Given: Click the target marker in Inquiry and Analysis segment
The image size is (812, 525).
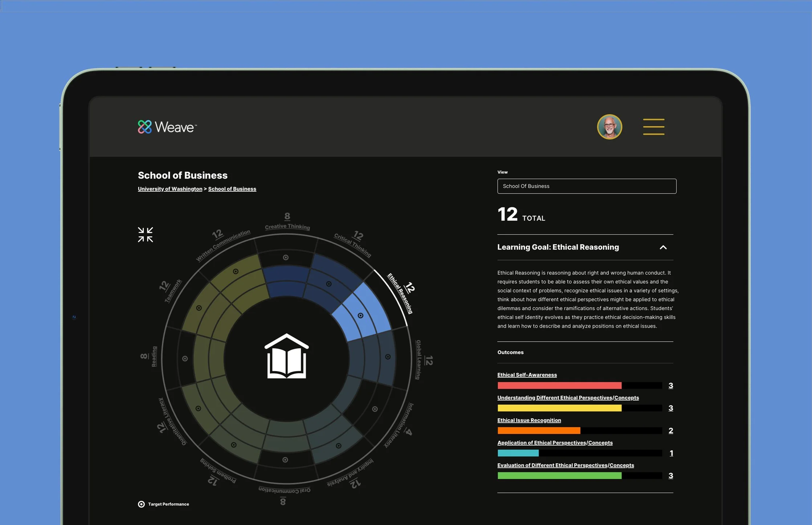Looking at the screenshot, I should [338, 445].
